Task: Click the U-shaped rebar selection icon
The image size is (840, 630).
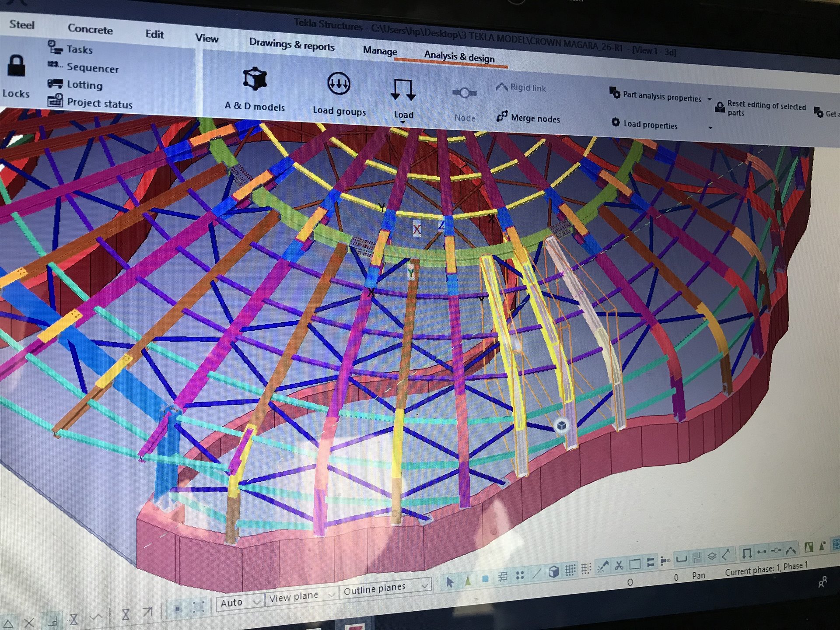Action: [x=681, y=559]
